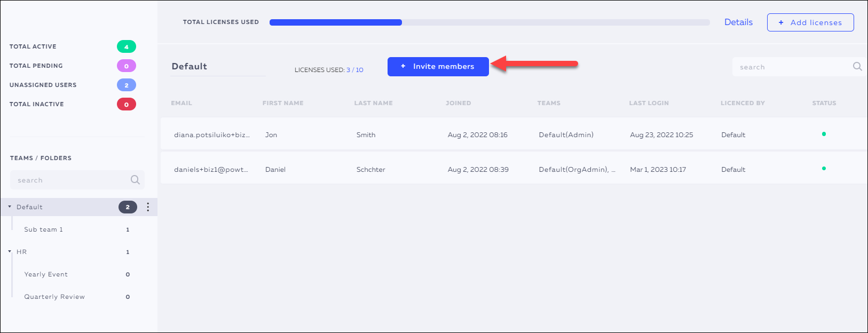Viewport: 868px width, 333px height.
Task: Select the Quarterly Review folder
Action: click(54, 297)
